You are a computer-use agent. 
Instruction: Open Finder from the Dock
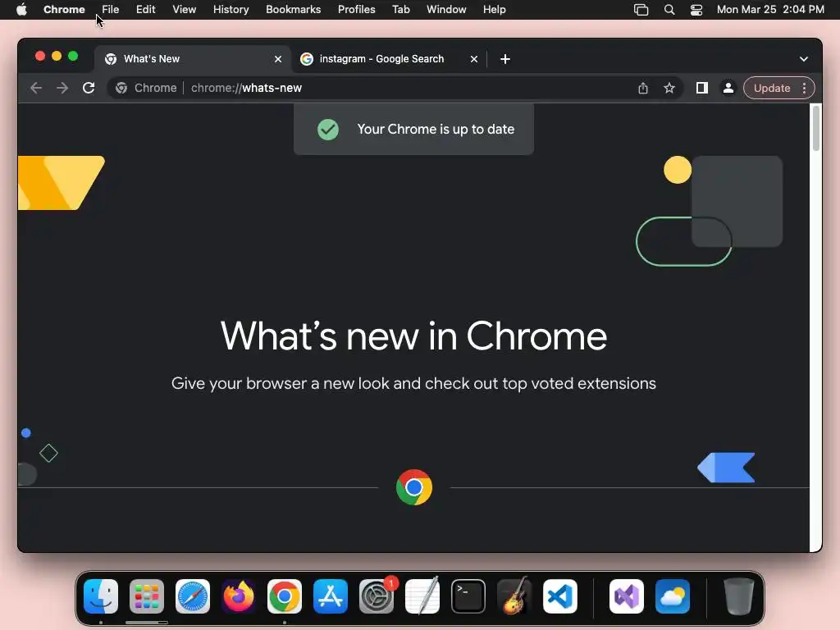tap(101, 596)
